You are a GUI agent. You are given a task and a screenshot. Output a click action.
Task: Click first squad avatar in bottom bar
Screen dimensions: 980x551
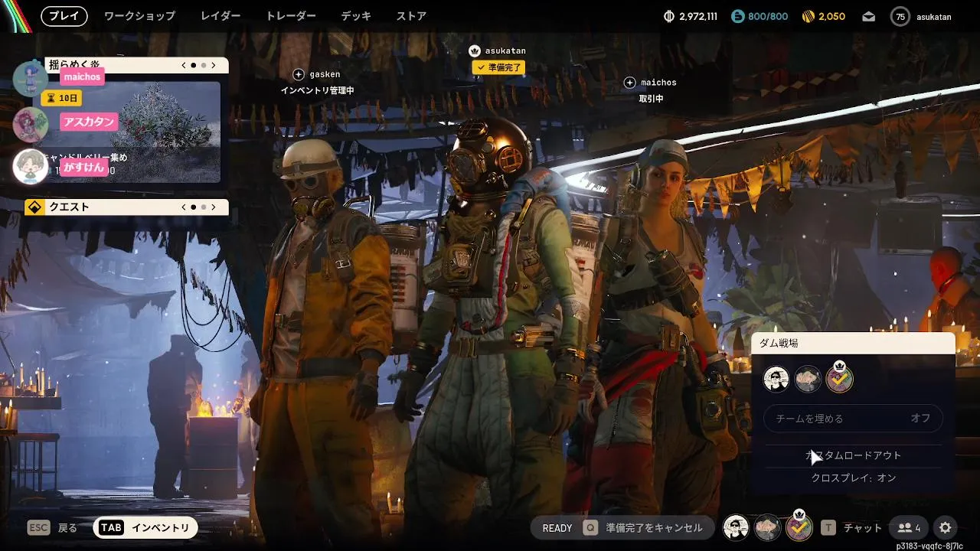(x=737, y=527)
